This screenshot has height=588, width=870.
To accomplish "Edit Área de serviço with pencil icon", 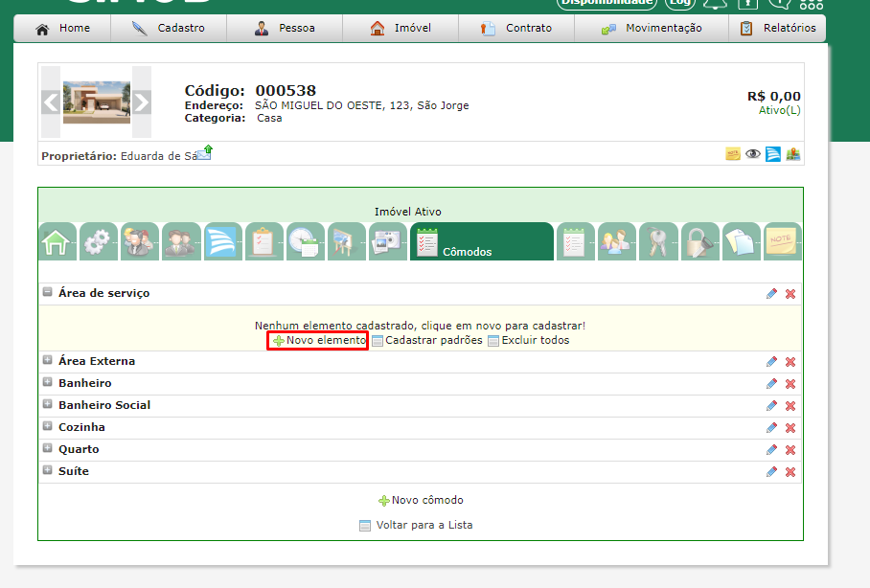I will 772,293.
